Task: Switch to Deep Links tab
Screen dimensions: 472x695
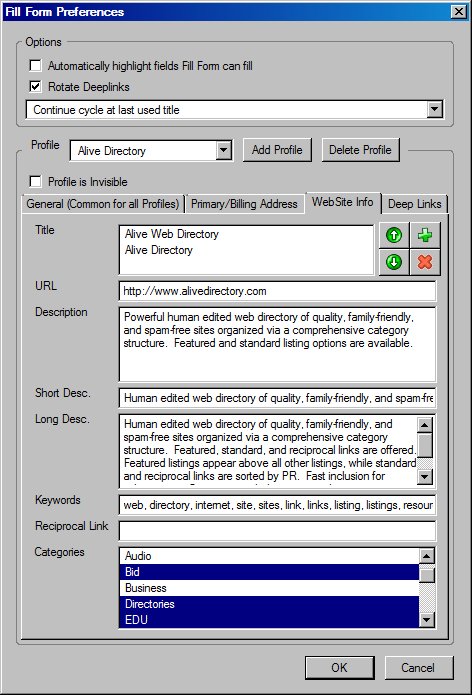Action: point(414,204)
